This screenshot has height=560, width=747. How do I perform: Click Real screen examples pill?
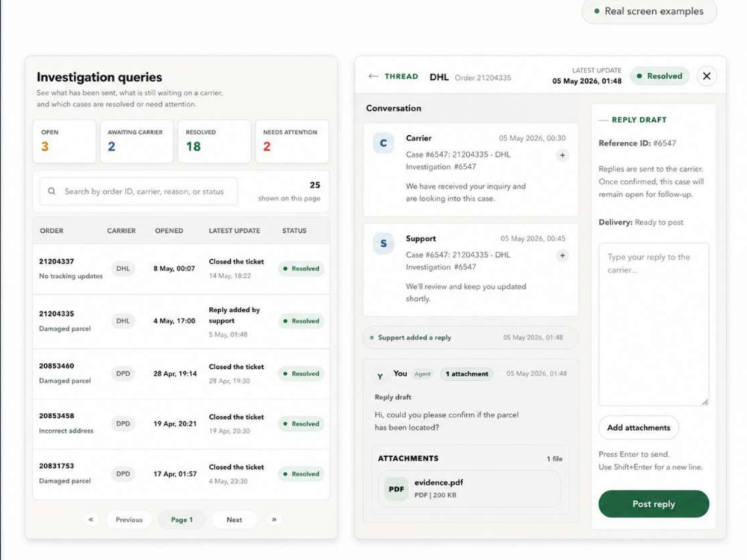point(649,11)
